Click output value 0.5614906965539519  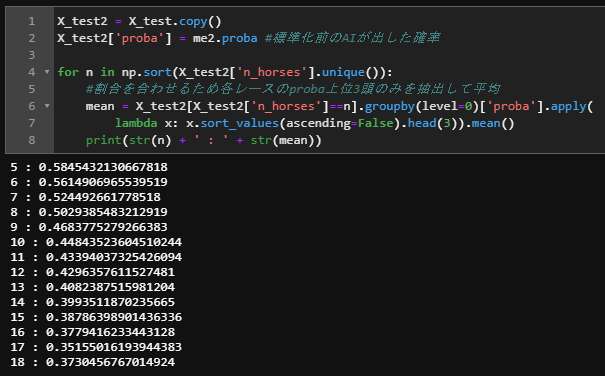click(103, 182)
